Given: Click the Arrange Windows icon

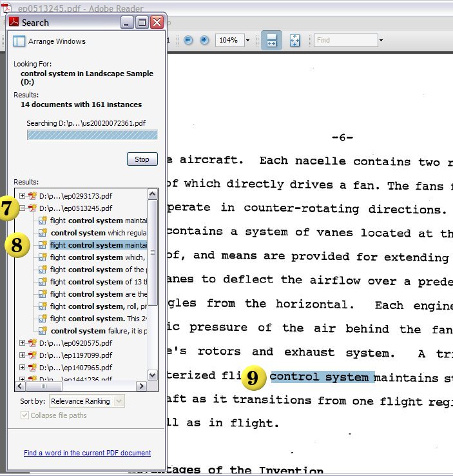Looking at the screenshot, I should tap(19, 41).
